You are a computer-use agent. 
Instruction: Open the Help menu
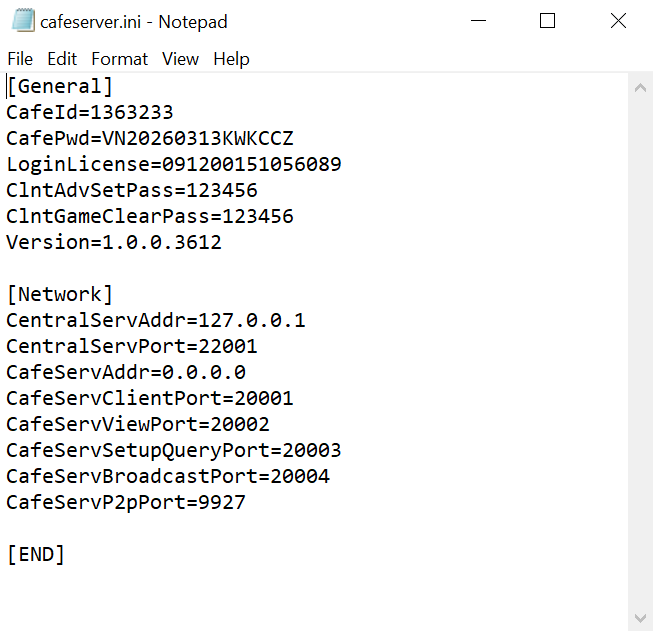231,59
